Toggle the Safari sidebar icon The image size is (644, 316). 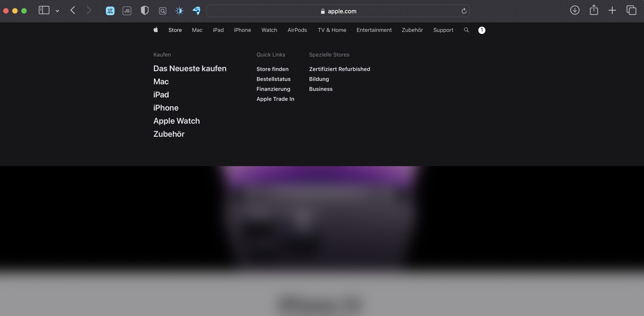[44, 11]
